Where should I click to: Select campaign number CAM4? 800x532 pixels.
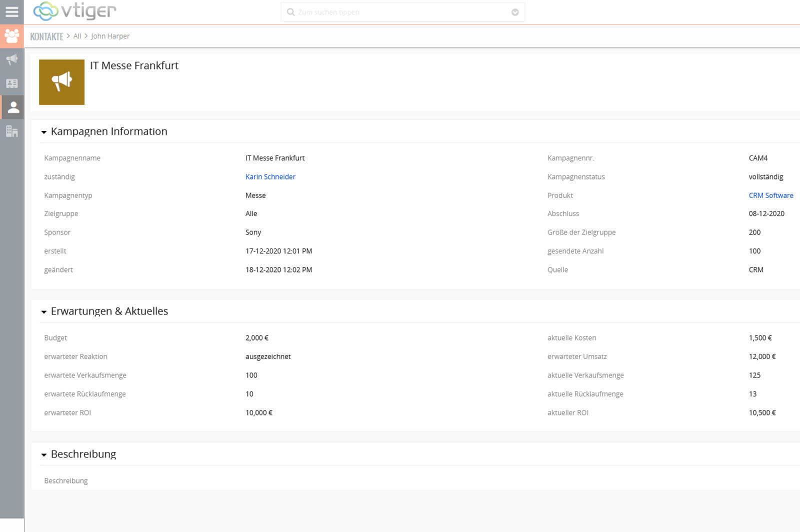pyautogui.click(x=757, y=158)
